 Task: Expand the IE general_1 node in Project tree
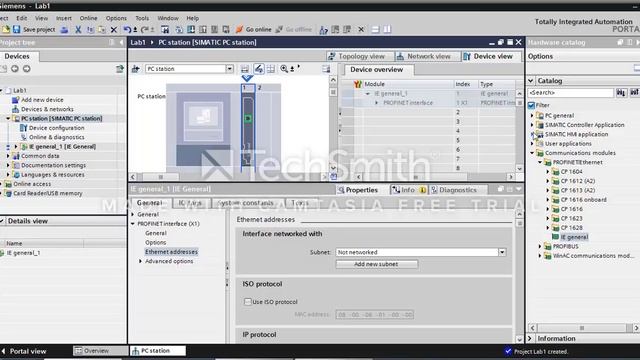coord(16,147)
